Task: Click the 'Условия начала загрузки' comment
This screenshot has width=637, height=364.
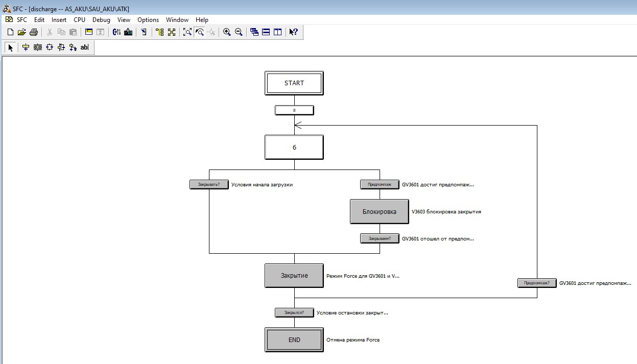Action: click(x=262, y=185)
